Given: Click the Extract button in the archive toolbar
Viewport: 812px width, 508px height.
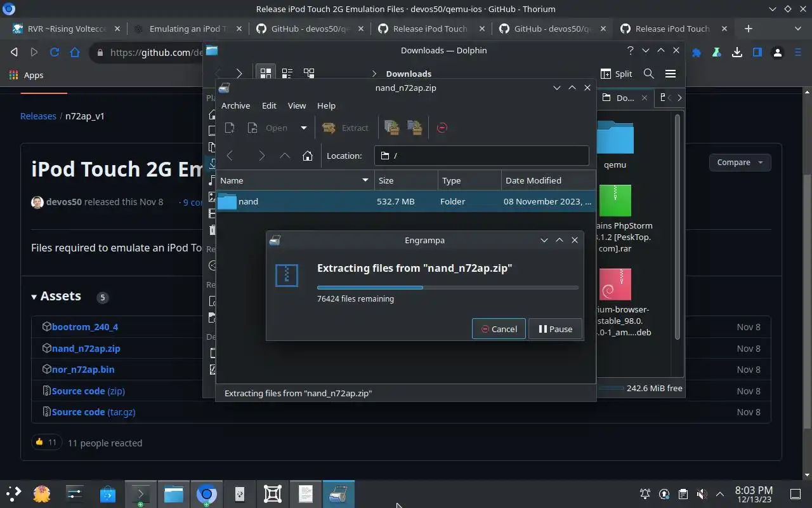Looking at the screenshot, I should pos(345,128).
